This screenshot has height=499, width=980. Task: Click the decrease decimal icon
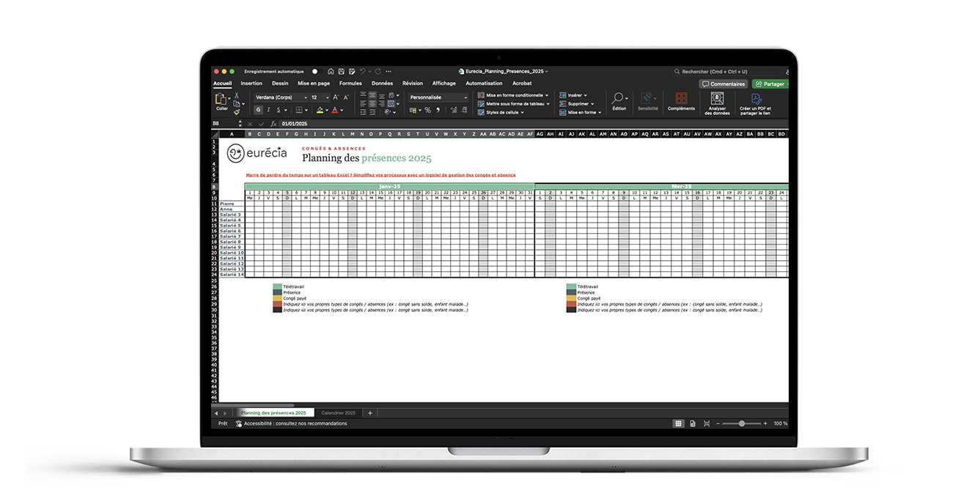[x=464, y=110]
